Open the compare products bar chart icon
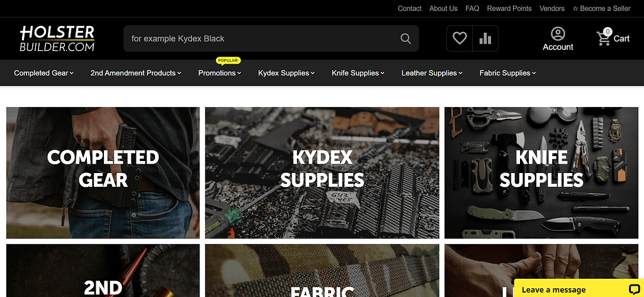The width and height of the screenshot is (644, 297). click(x=485, y=38)
